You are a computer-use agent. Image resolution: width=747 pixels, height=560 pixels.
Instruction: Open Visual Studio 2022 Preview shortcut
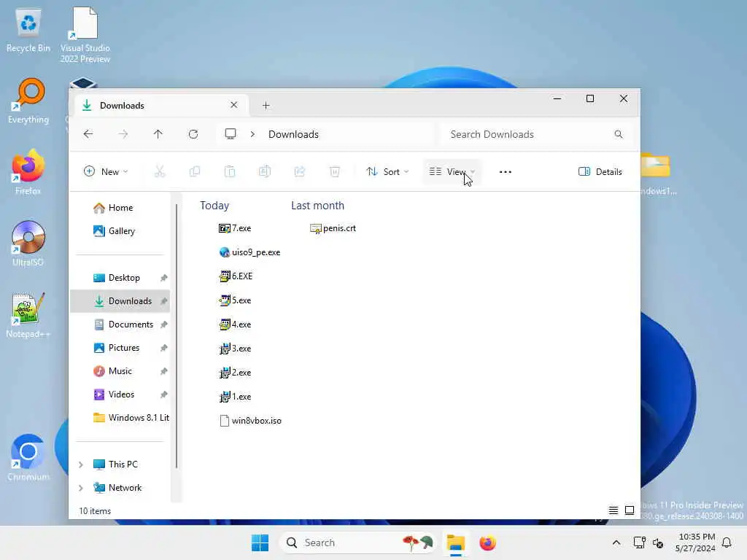(85, 35)
